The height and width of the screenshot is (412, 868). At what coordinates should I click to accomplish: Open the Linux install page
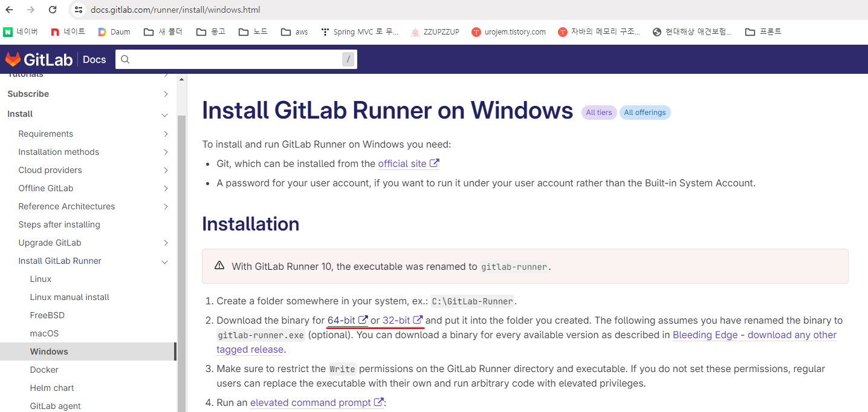tap(40, 279)
